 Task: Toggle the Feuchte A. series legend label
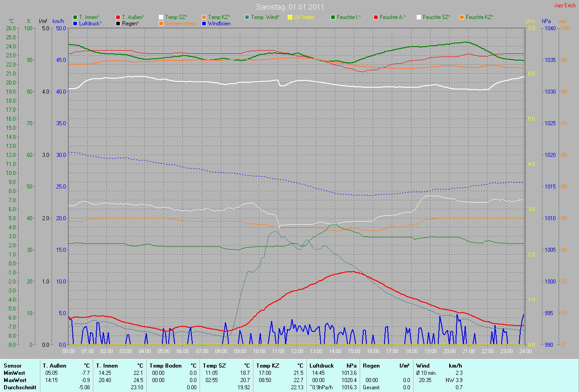click(393, 17)
